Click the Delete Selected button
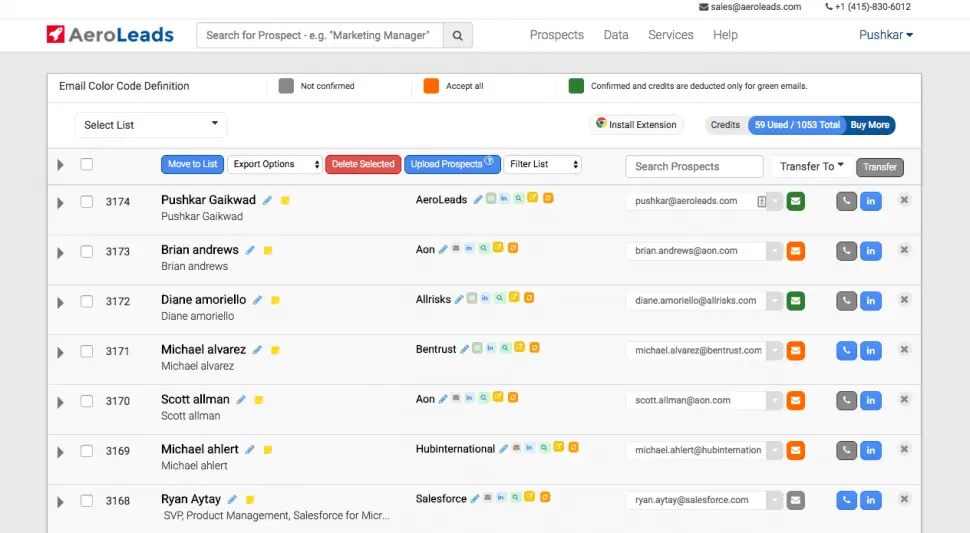This screenshot has height=533, width=970. click(363, 164)
